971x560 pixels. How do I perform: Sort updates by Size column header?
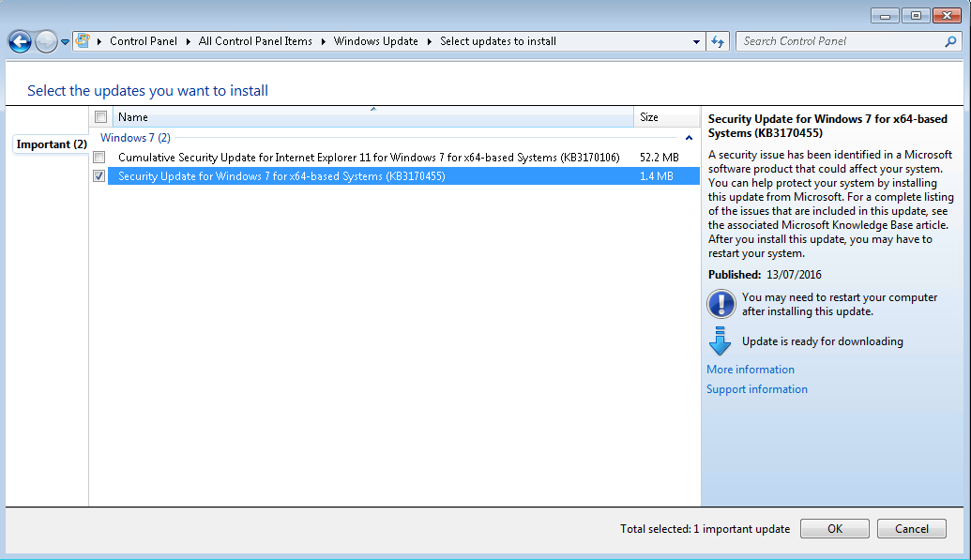667,117
